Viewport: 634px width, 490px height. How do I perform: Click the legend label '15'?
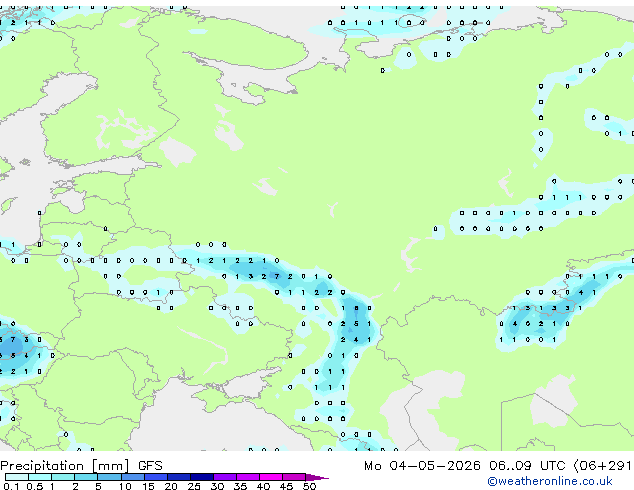tap(148, 486)
